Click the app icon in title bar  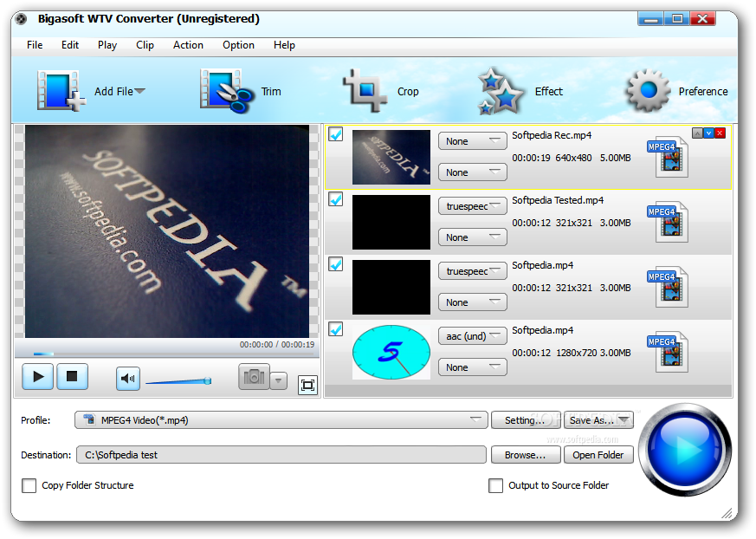click(x=21, y=19)
